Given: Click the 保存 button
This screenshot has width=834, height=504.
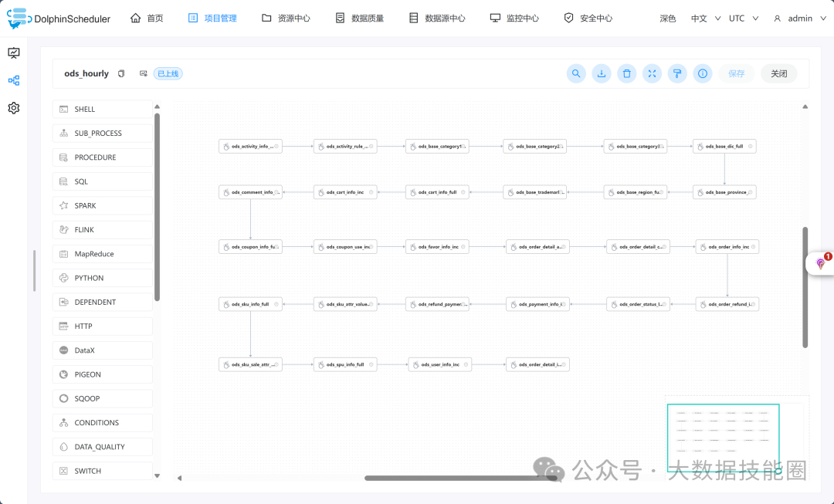Looking at the screenshot, I should coord(736,73).
